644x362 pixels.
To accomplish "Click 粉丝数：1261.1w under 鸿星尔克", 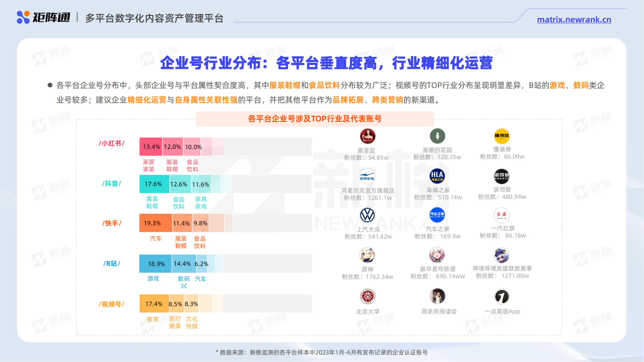I will coord(368,198).
